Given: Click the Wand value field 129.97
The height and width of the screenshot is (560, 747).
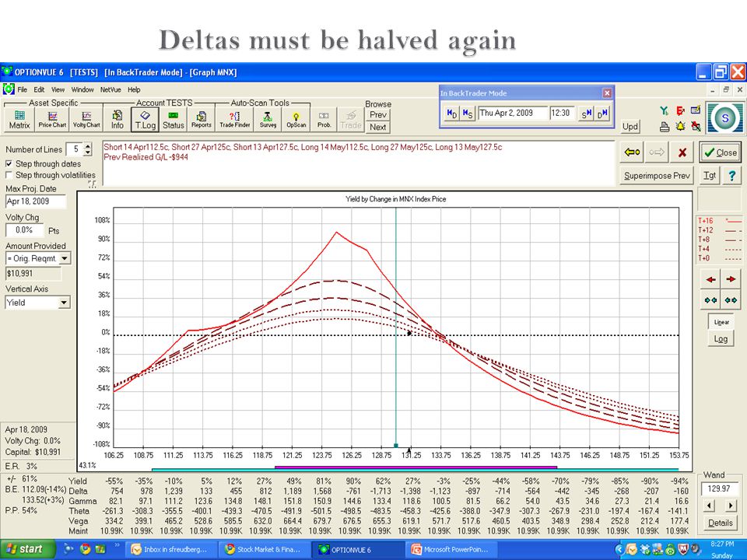Looking at the screenshot, I should (x=720, y=488).
